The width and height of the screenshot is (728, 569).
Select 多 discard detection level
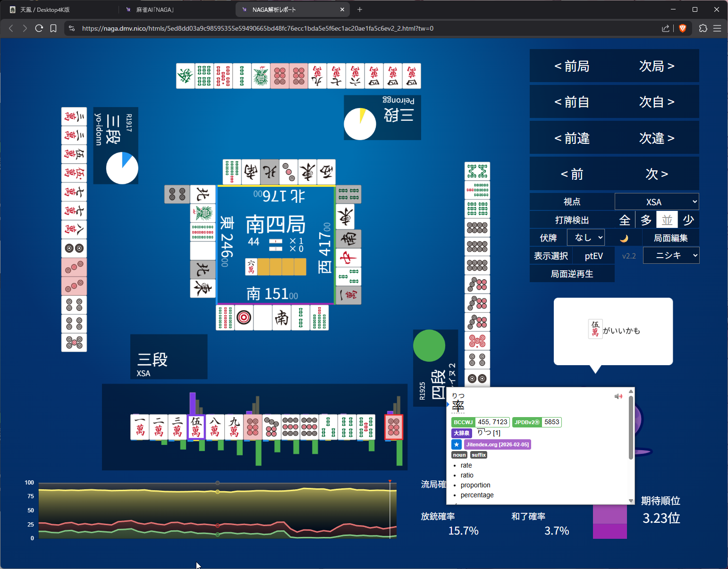646,220
